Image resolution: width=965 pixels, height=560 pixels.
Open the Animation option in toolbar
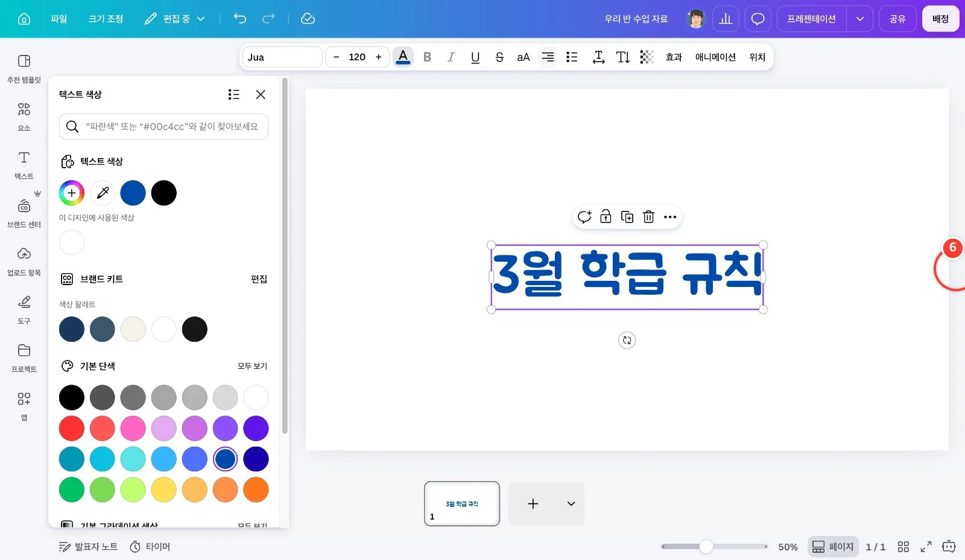715,57
